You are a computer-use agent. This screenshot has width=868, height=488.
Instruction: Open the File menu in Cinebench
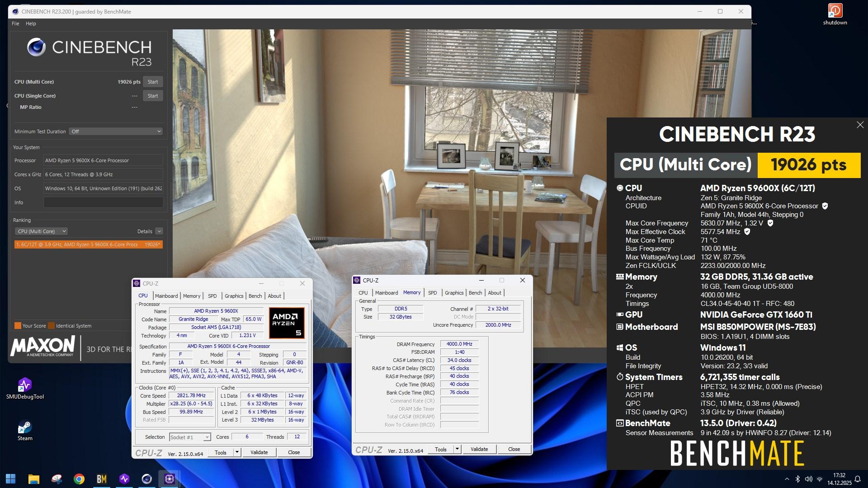coord(15,23)
